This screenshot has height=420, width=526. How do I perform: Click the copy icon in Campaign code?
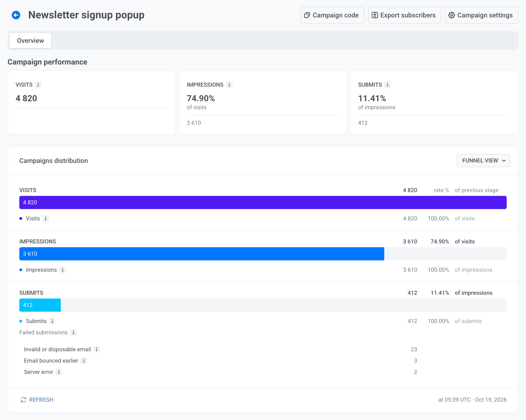pyautogui.click(x=307, y=15)
